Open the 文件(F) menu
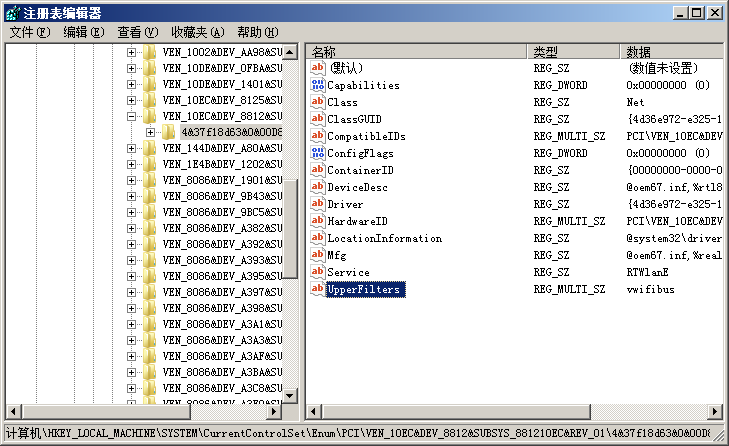Image resolution: width=729 pixels, height=446 pixels. click(x=30, y=32)
